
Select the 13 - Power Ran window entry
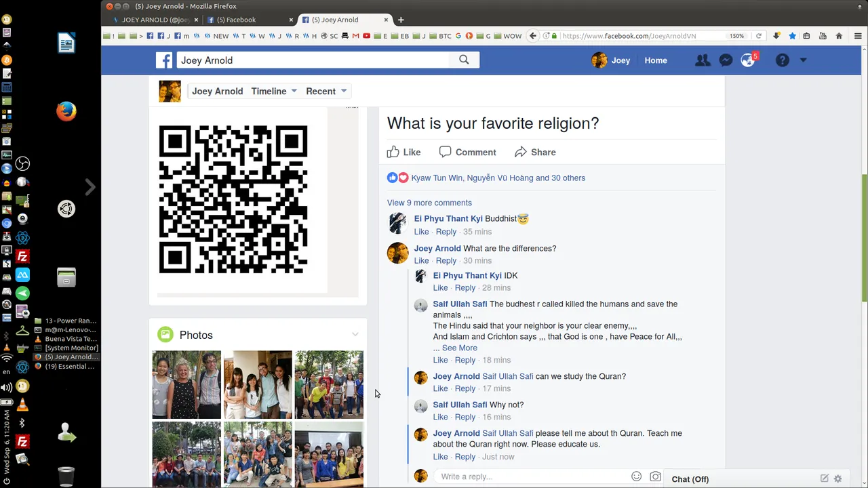(x=66, y=321)
